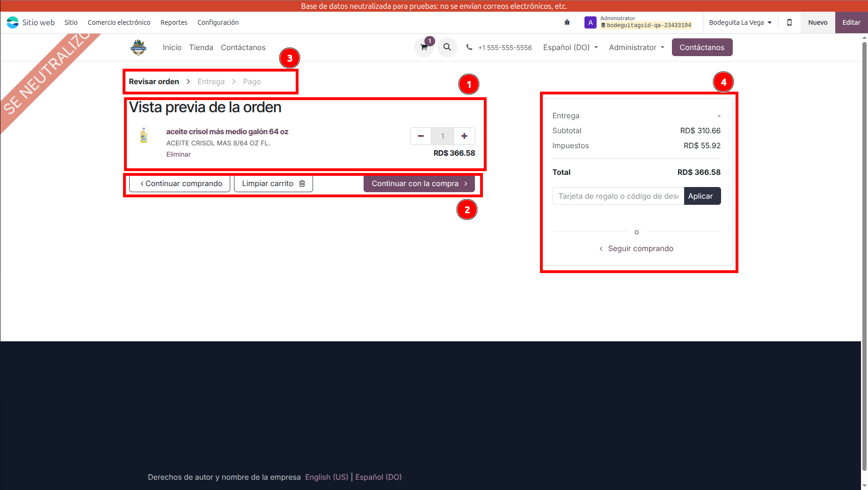Open the Configuración menu
868x490 pixels.
(218, 22)
